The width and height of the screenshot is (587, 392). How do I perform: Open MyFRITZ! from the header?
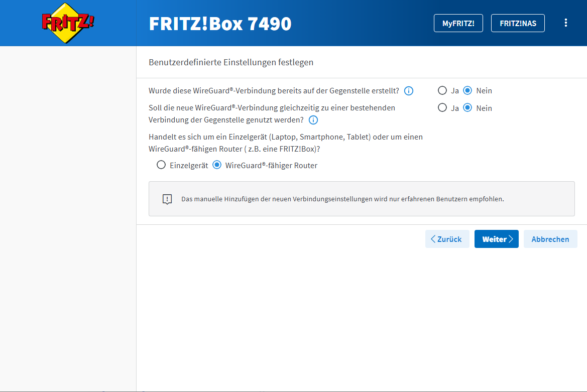(458, 24)
